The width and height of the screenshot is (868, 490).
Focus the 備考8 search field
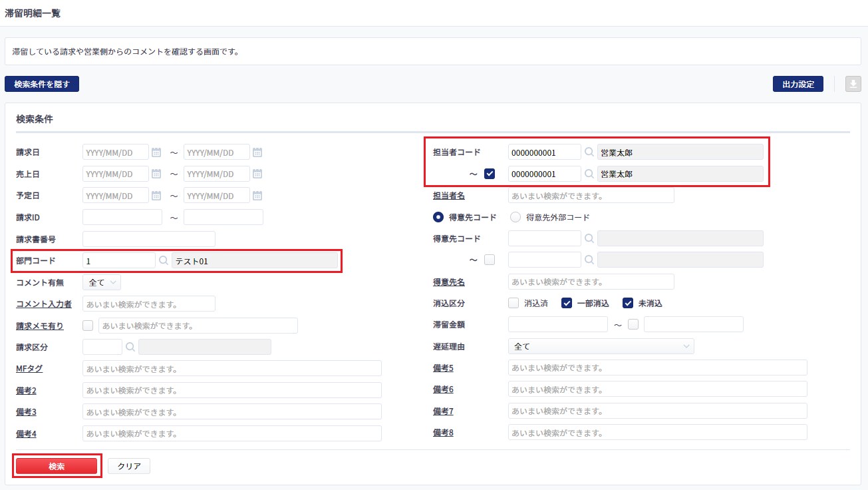658,433
